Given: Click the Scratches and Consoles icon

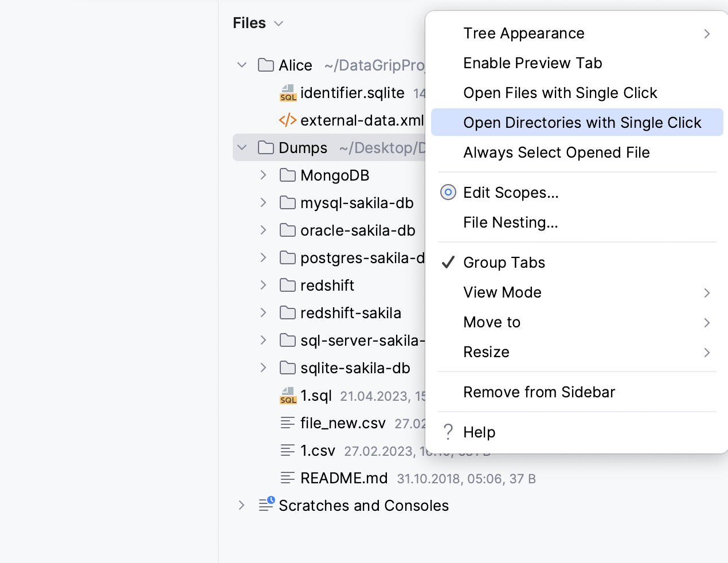Looking at the screenshot, I should click(x=266, y=505).
